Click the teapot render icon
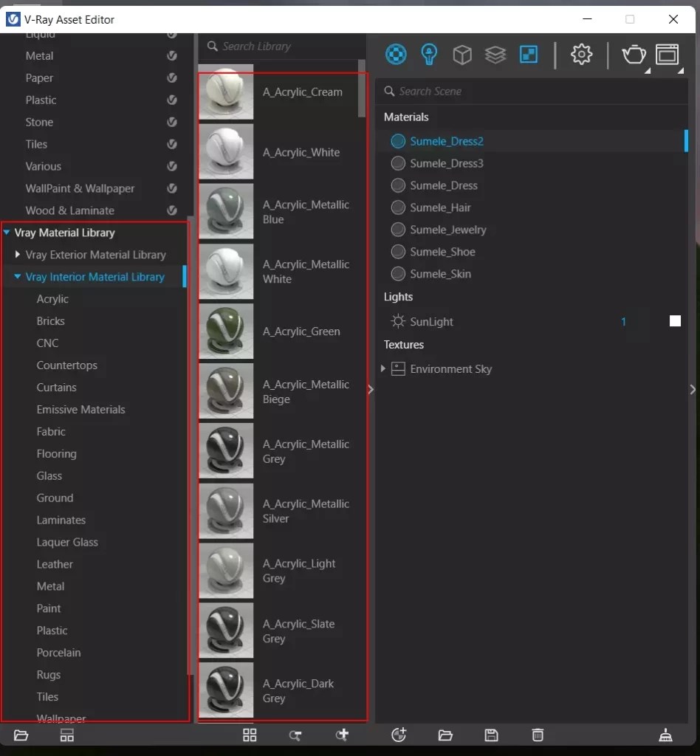The image size is (700, 756). pos(634,54)
